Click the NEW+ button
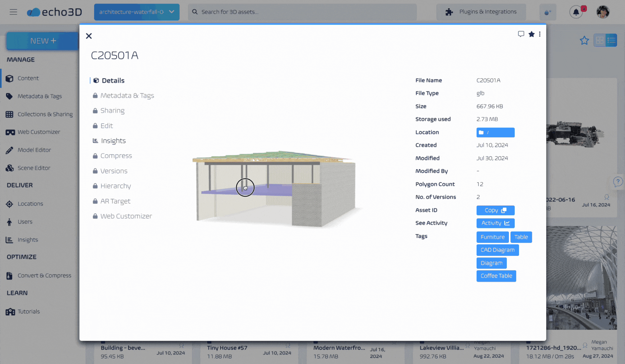The width and height of the screenshot is (625, 364). [42, 41]
